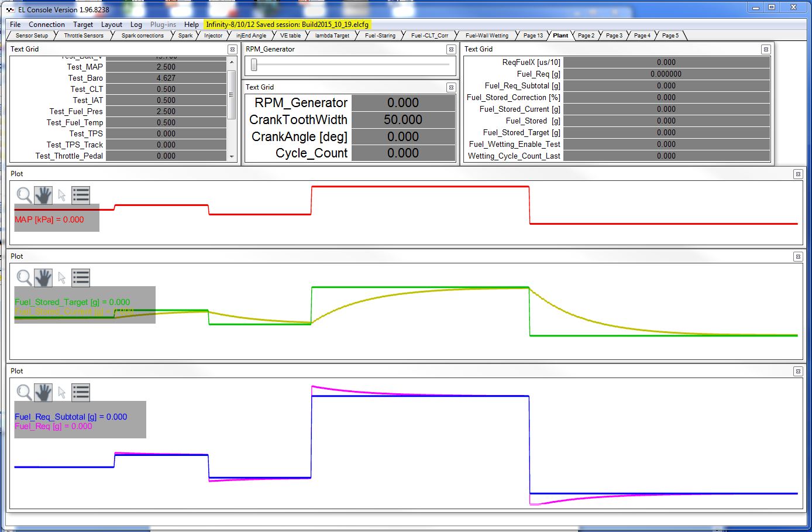Click the RPM_Generator slider handle
This screenshot has height=532, width=812.
[254, 65]
